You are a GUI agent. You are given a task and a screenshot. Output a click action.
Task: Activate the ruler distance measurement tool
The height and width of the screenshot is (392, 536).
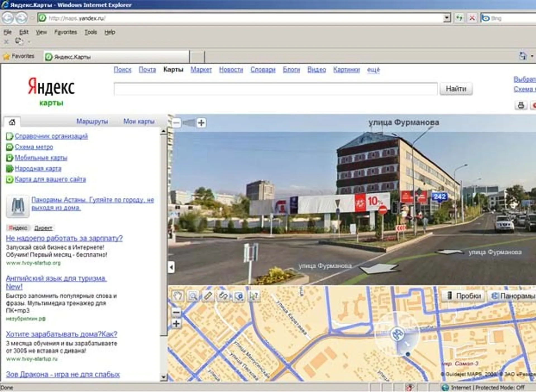pos(208,296)
